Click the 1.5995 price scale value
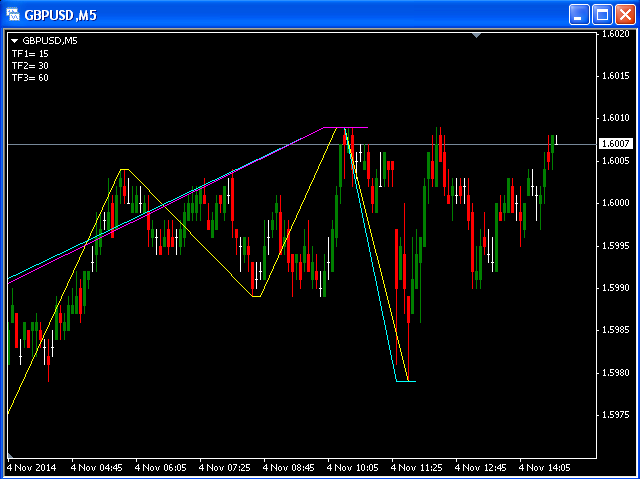 tap(617, 246)
